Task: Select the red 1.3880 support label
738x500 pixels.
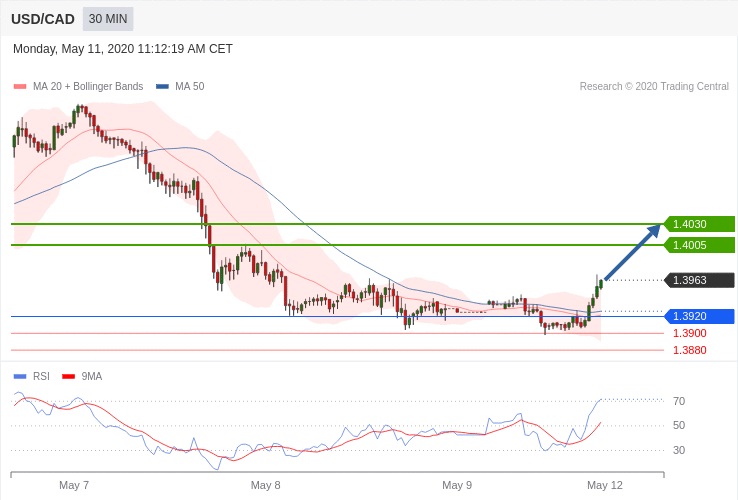Action: [x=689, y=350]
